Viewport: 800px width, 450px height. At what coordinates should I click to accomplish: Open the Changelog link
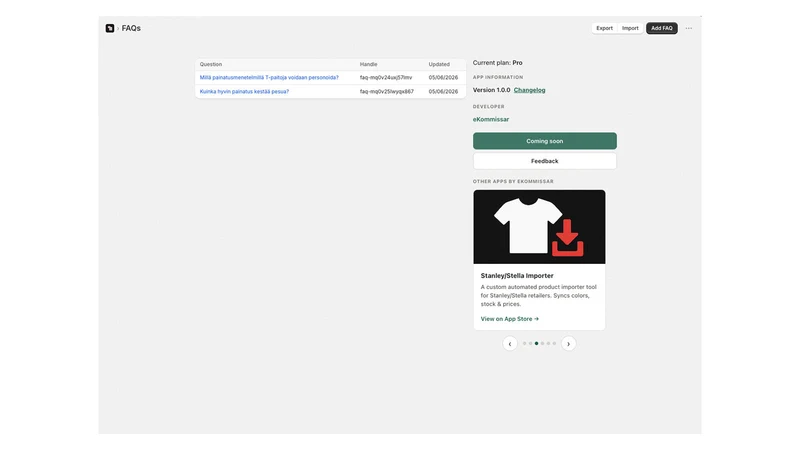click(x=529, y=90)
